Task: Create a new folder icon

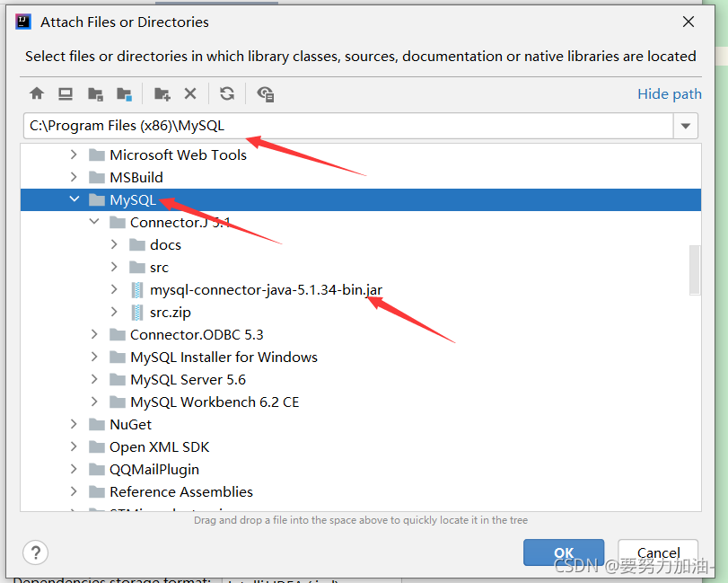Action: pyautogui.click(x=162, y=93)
